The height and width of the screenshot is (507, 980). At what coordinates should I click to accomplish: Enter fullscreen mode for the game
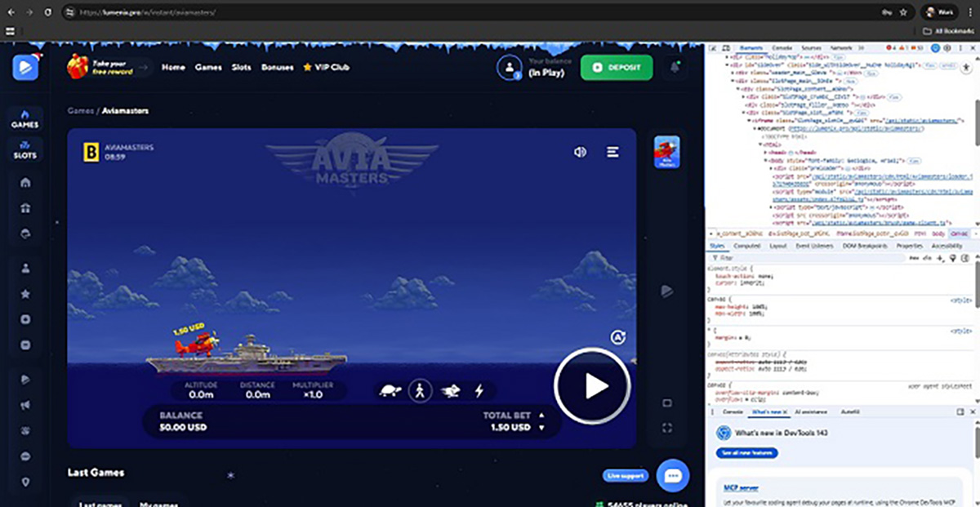point(667,428)
